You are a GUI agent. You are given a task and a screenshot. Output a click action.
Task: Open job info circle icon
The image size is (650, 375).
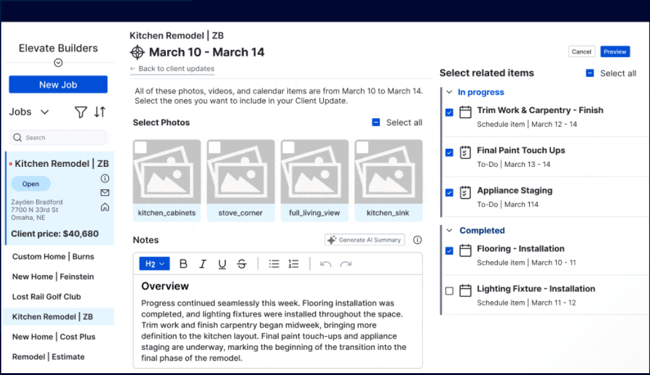click(x=105, y=179)
